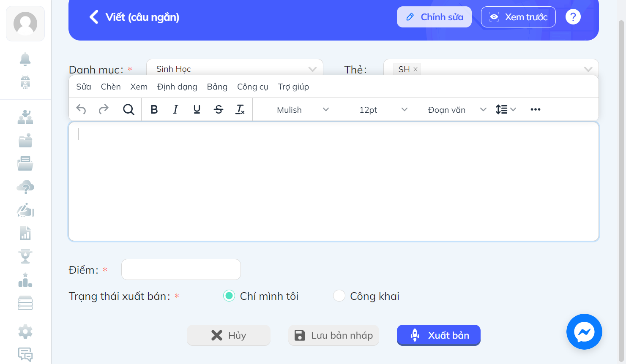
Task: Open the line height dropdown
Action: pyautogui.click(x=506, y=110)
